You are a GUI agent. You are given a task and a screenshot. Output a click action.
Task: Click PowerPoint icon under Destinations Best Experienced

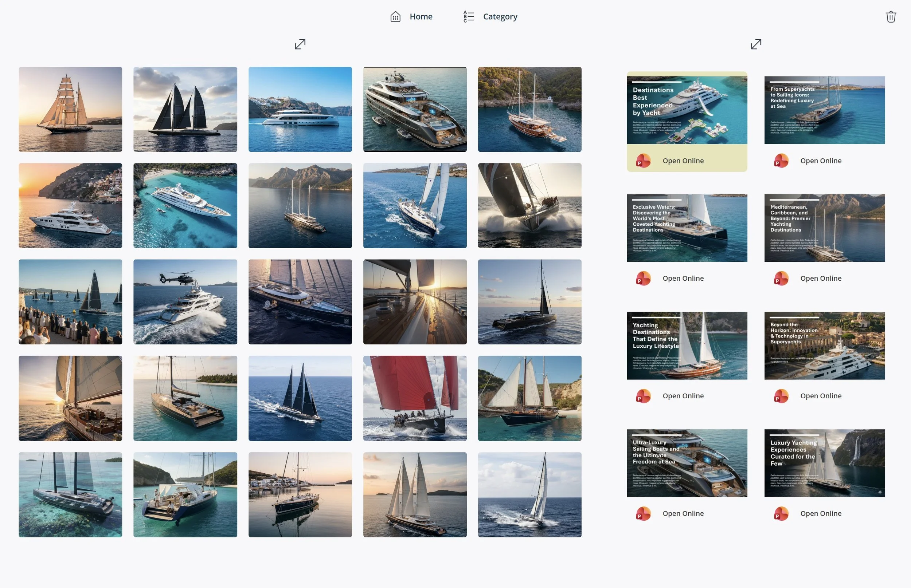click(643, 161)
